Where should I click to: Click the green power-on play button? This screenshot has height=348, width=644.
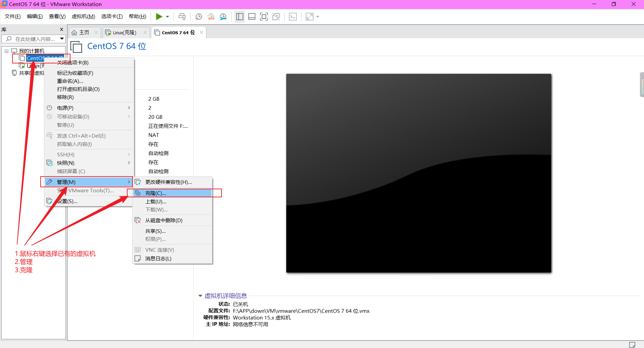159,16
